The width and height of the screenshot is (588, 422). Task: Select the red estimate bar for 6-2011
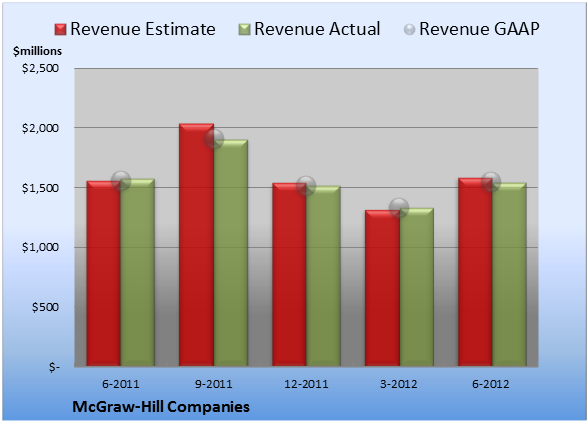pyautogui.click(x=104, y=273)
